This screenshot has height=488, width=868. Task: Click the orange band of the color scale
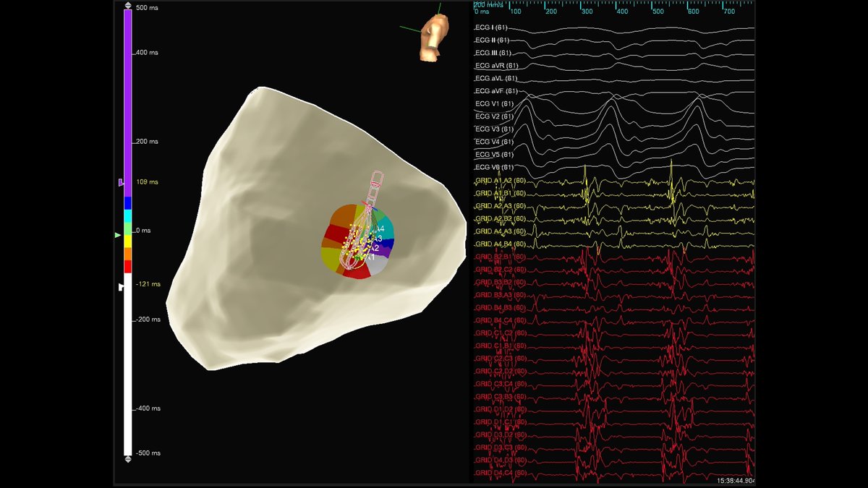128,254
